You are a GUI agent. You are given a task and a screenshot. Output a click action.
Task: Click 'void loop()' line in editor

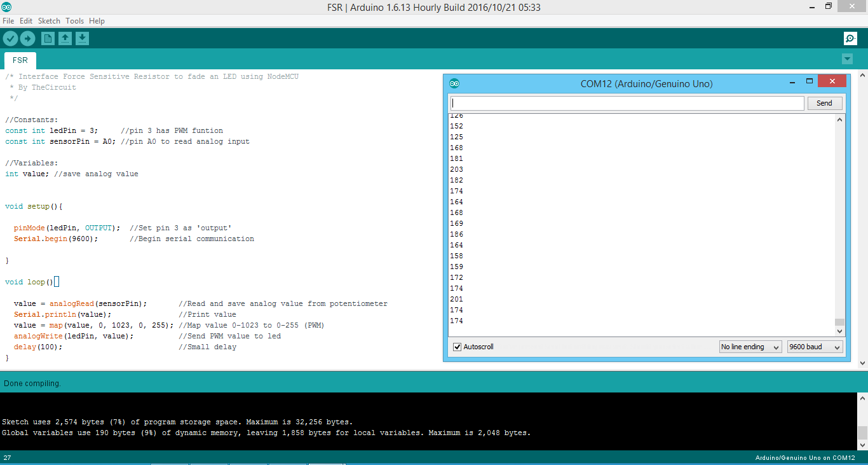(29, 282)
